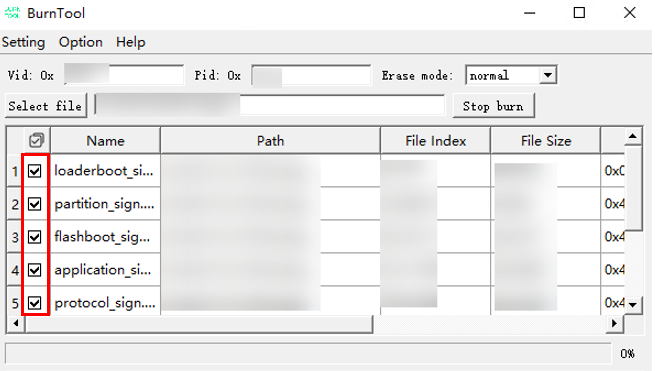Click the vertical scrollbar thumb
Image resolution: width=655 pixels, height=371 pixels.
click(x=633, y=188)
